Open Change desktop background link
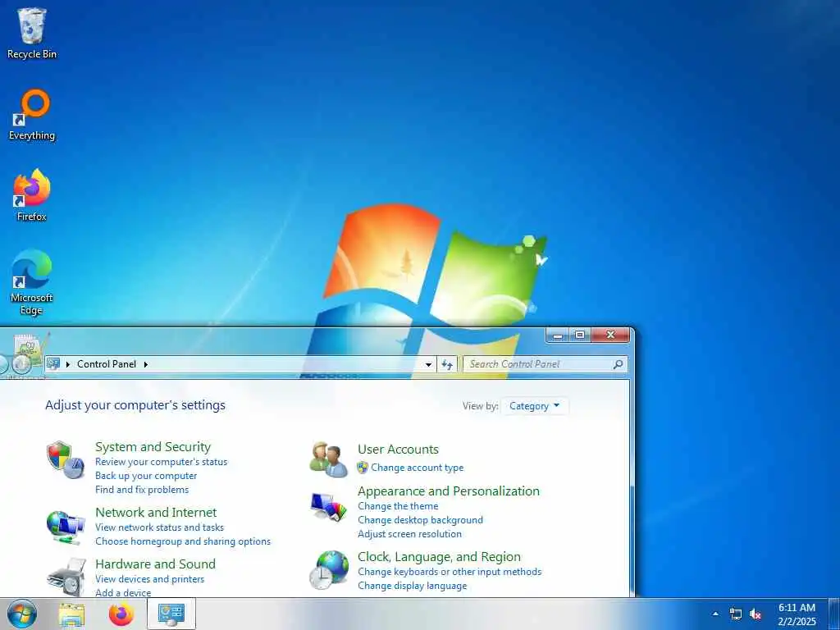Image resolution: width=840 pixels, height=630 pixels. (420, 519)
